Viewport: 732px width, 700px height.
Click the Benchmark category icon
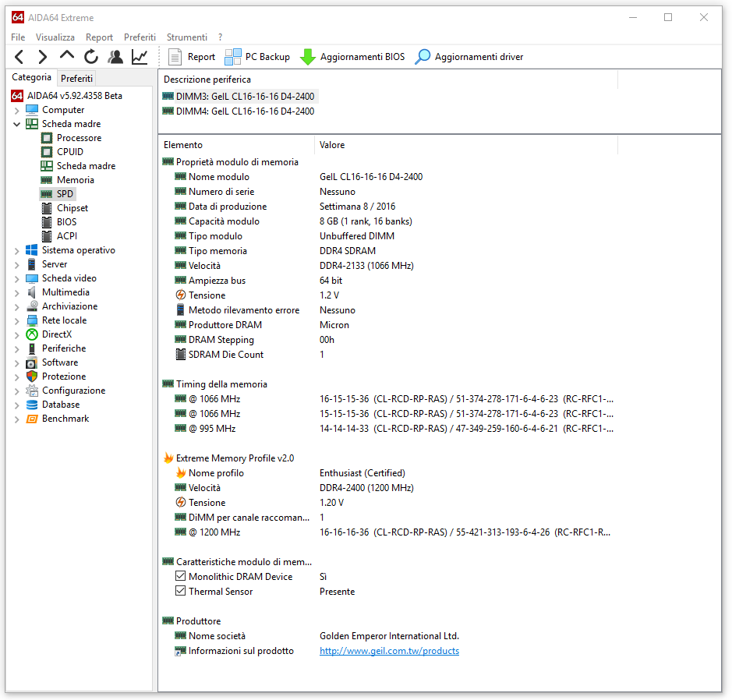32,419
